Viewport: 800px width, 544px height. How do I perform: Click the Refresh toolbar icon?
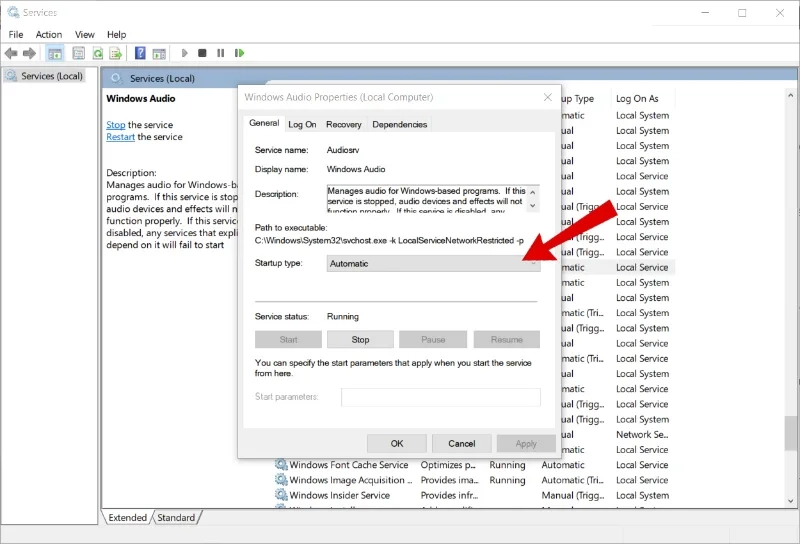pyautogui.click(x=97, y=53)
